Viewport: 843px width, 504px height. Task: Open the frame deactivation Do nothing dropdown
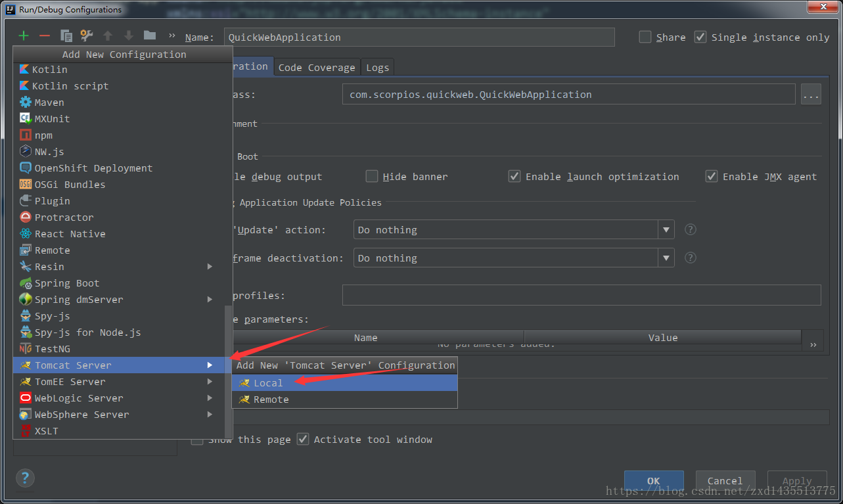514,258
